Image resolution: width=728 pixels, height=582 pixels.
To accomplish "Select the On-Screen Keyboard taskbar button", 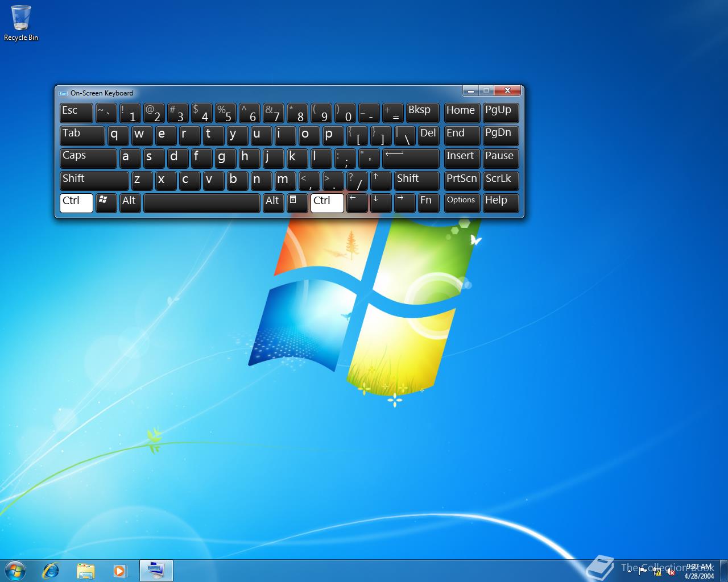I will [156, 570].
